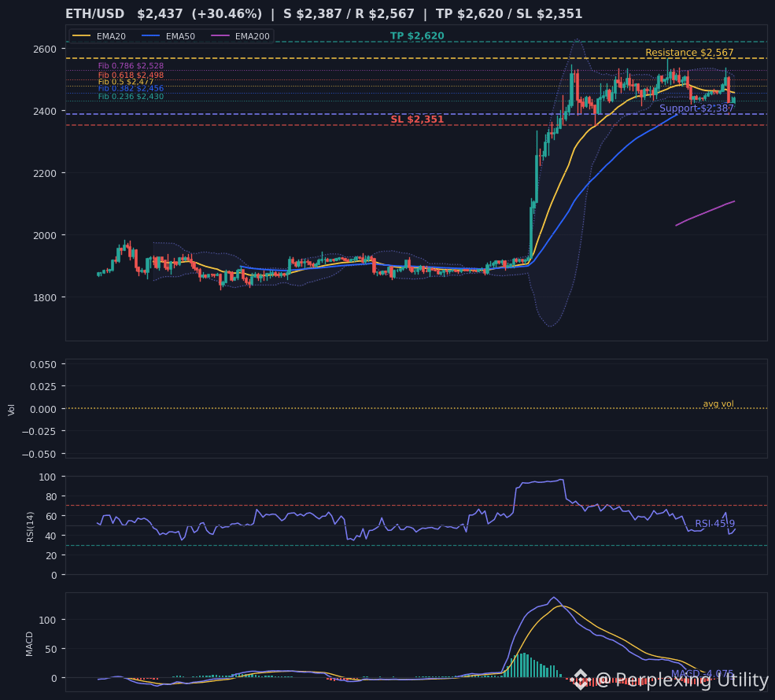Pick the purple EMA200 legend line swatch
This screenshot has width=775, height=700.
point(220,36)
